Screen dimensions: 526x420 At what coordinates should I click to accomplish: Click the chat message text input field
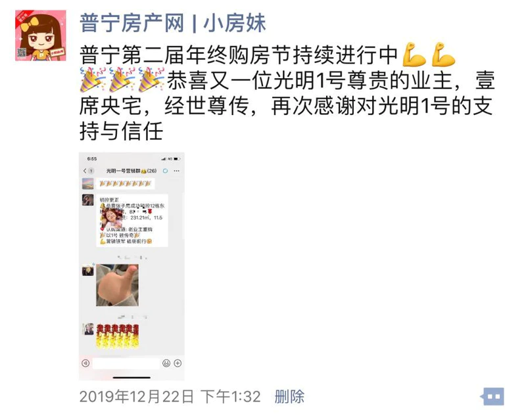point(126,363)
